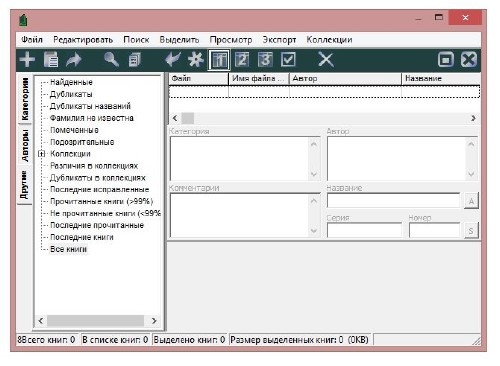Open the Файл menu

(x=32, y=40)
